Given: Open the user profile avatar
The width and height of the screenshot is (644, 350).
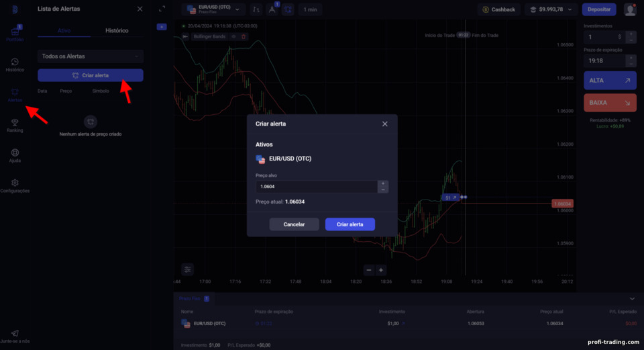Looking at the screenshot, I should pyautogui.click(x=630, y=9).
